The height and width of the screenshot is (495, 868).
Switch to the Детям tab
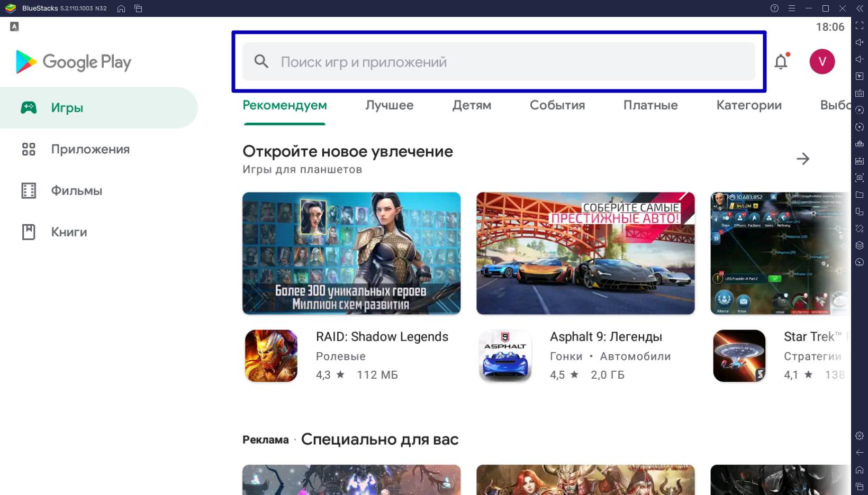[472, 105]
